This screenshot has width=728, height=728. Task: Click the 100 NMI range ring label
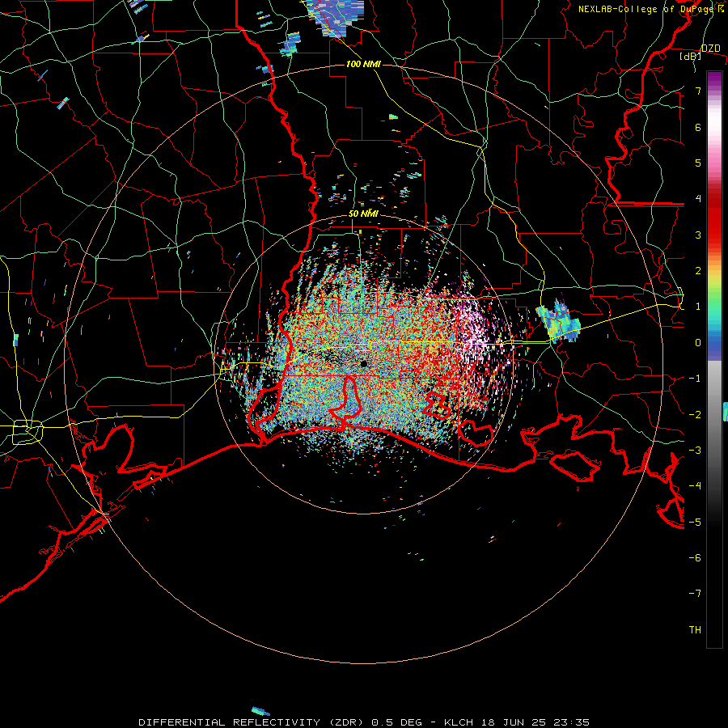tap(363, 64)
